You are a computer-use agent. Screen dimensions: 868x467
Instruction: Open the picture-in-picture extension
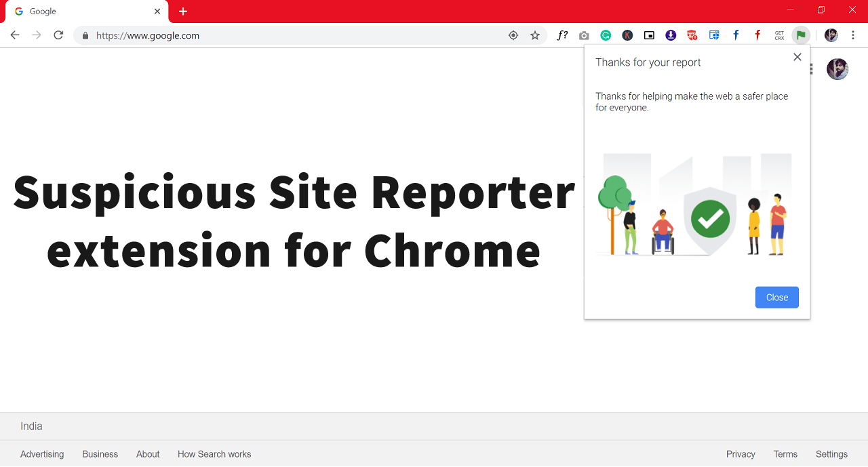point(649,35)
